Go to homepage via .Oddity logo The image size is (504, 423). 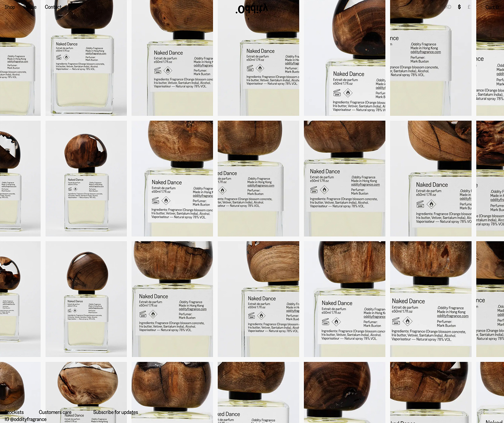(x=252, y=9)
